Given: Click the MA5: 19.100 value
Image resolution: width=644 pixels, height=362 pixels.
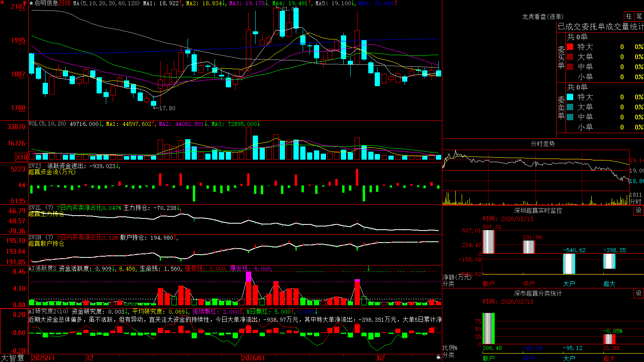Looking at the screenshot, I should (333, 3).
